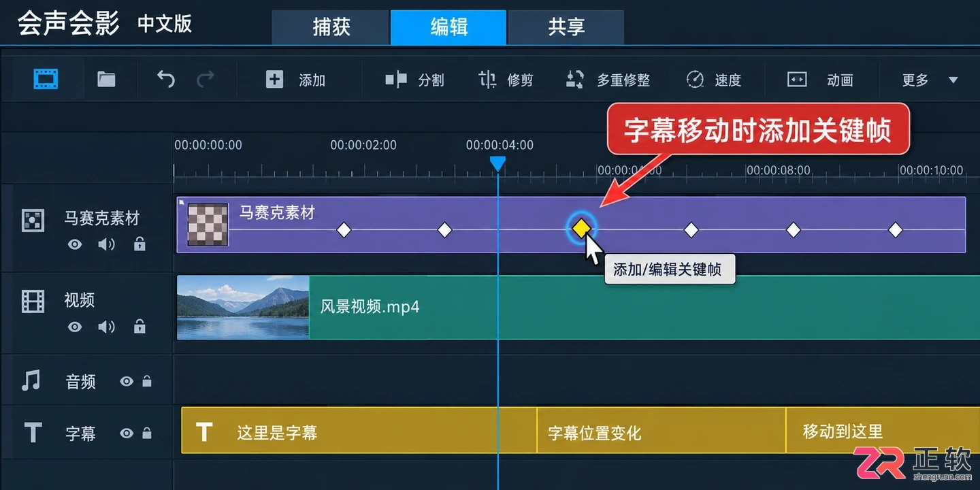980x490 pixels.
Task: Click the 修剪 text button
Action: click(520, 80)
